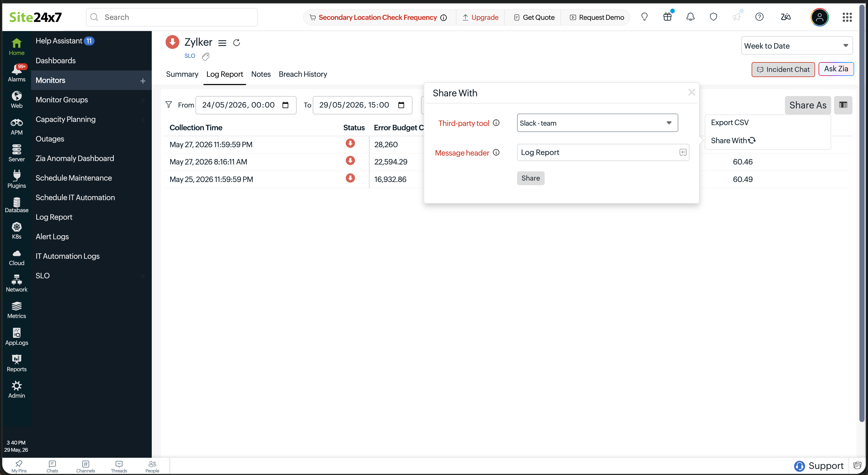Open Incident Chat
Viewport: 868px width, 475px height.
(x=783, y=70)
